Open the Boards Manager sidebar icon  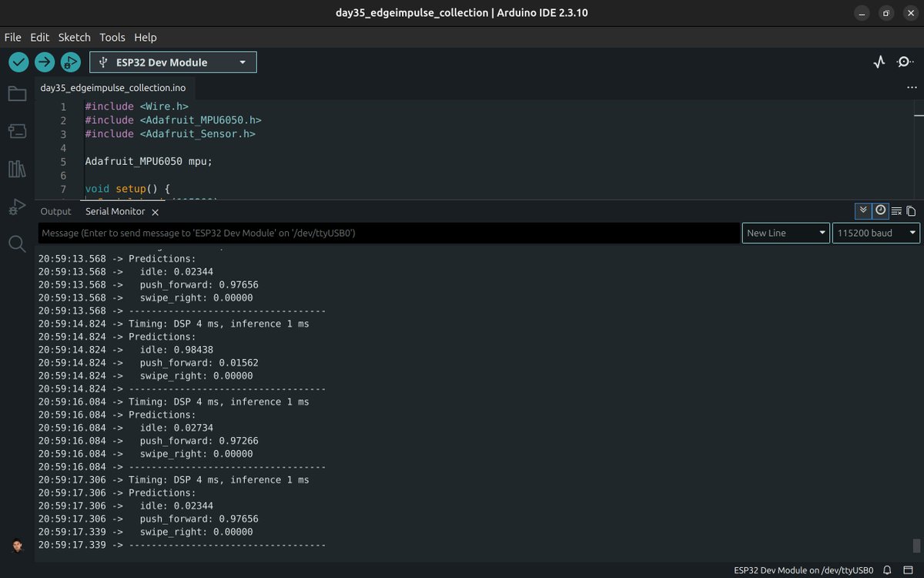point(17,131)
